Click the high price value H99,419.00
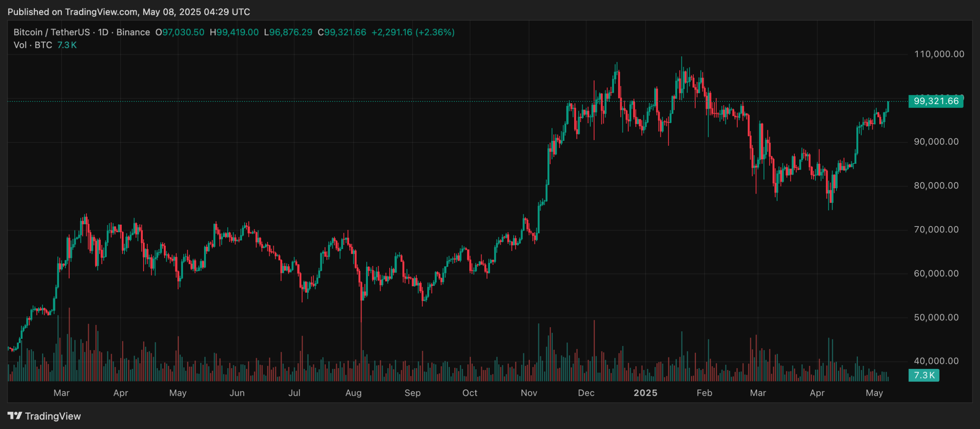980x429 pixels. coord(234,32)
